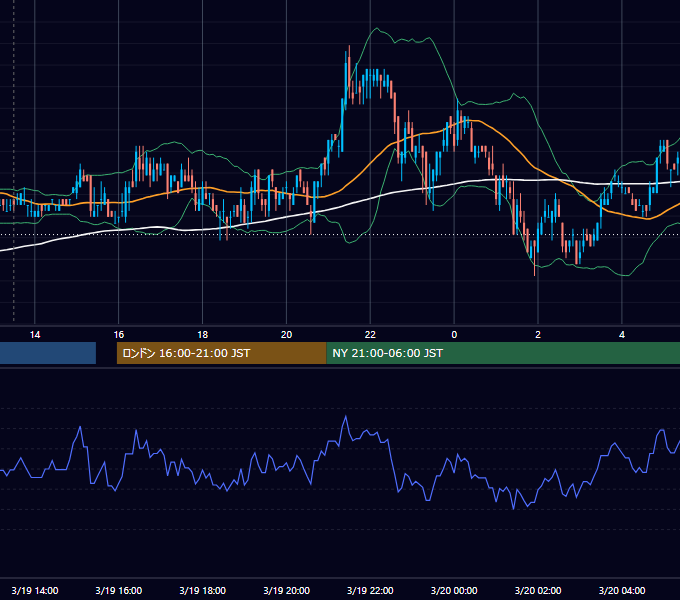Click the 3/19 14:00 date label
The width and height of the screenshot is (680, 600).
[x=35, y=590]
